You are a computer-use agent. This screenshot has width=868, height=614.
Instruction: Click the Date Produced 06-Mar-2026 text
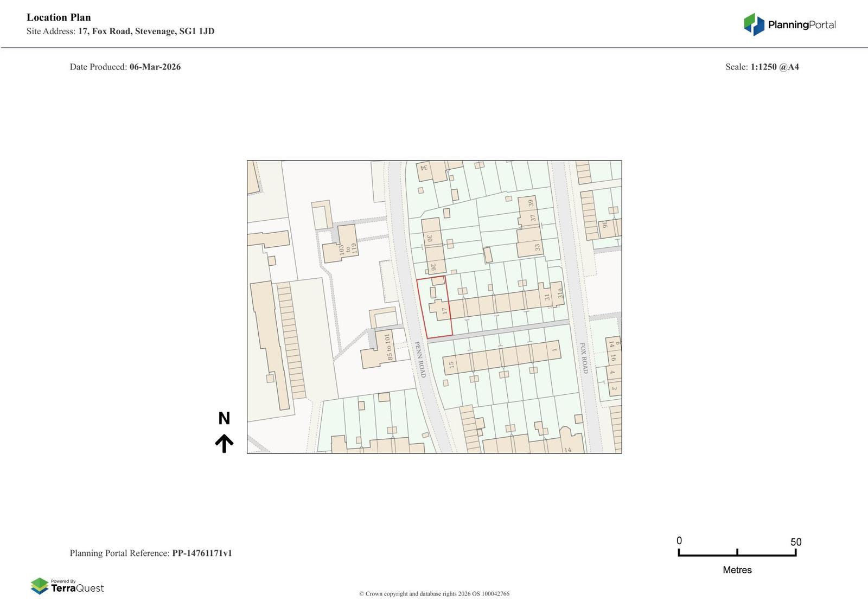[x=125, y=67]
